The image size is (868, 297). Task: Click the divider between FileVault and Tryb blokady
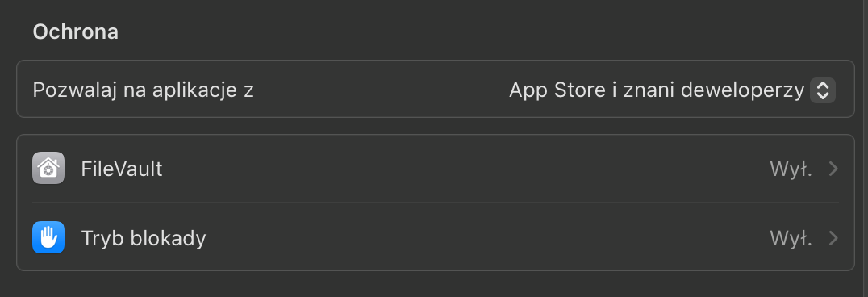436,203
